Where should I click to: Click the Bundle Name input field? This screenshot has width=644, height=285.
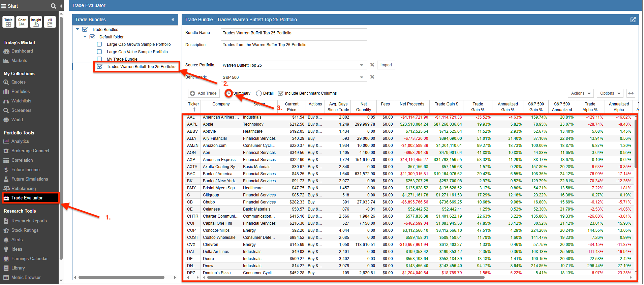pos(294,33)
